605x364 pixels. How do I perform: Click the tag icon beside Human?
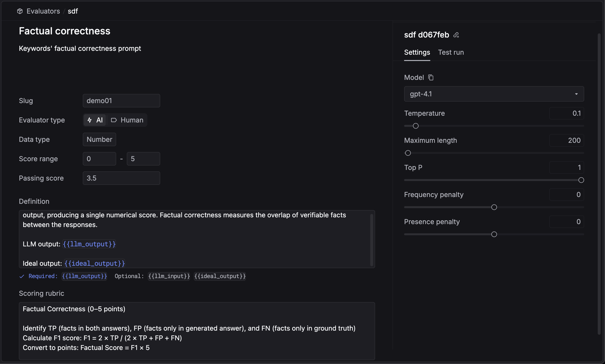coord(114,120)
